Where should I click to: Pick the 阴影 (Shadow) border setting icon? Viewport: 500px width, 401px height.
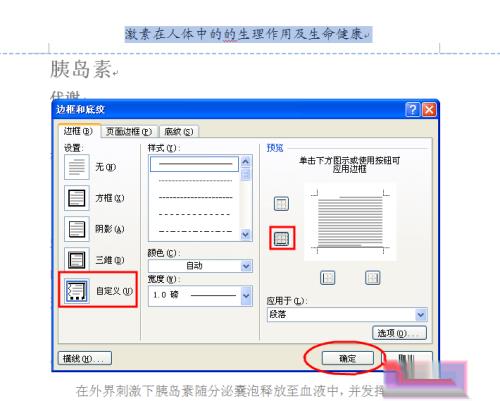coord(77,229)
